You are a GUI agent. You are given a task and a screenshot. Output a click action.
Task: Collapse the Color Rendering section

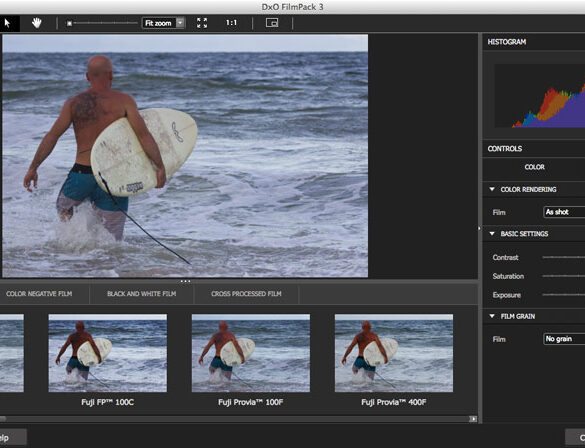click(492, 189)
